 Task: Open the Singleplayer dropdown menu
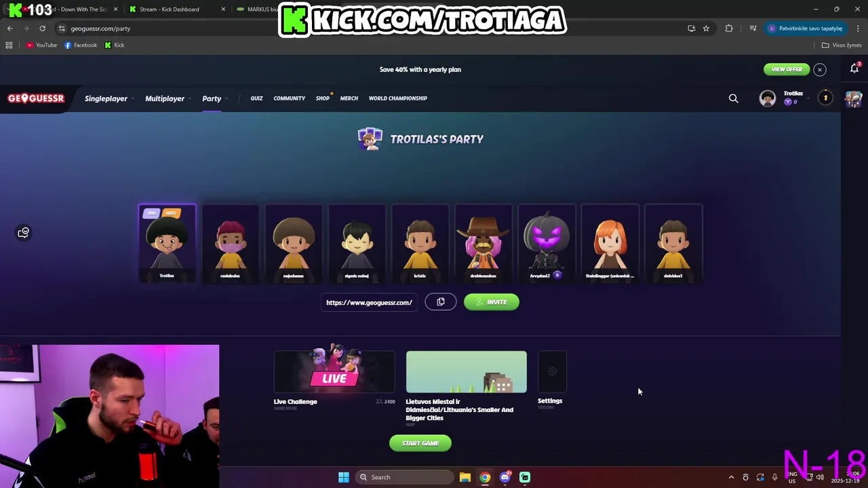click(108, 99)
